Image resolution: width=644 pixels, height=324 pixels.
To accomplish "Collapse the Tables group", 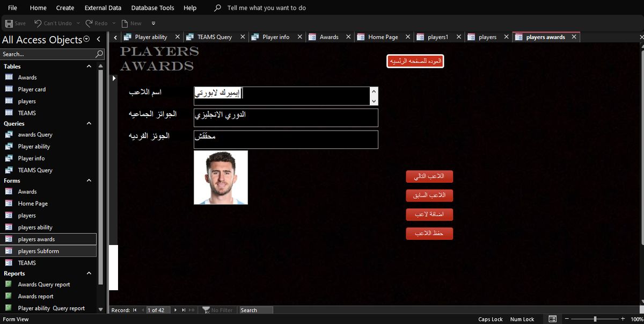I will click(89, 66).
